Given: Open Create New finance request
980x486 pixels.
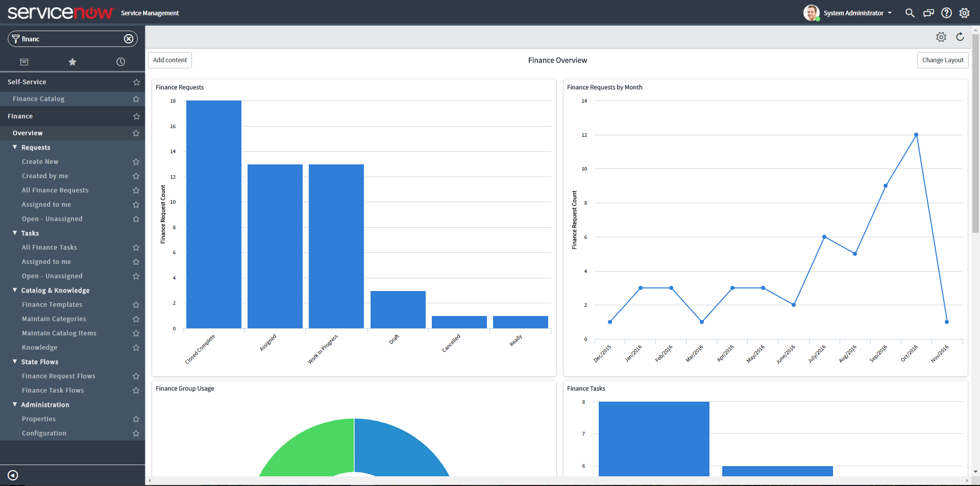Looking at the screenshot, I should [x=40, y=162].
